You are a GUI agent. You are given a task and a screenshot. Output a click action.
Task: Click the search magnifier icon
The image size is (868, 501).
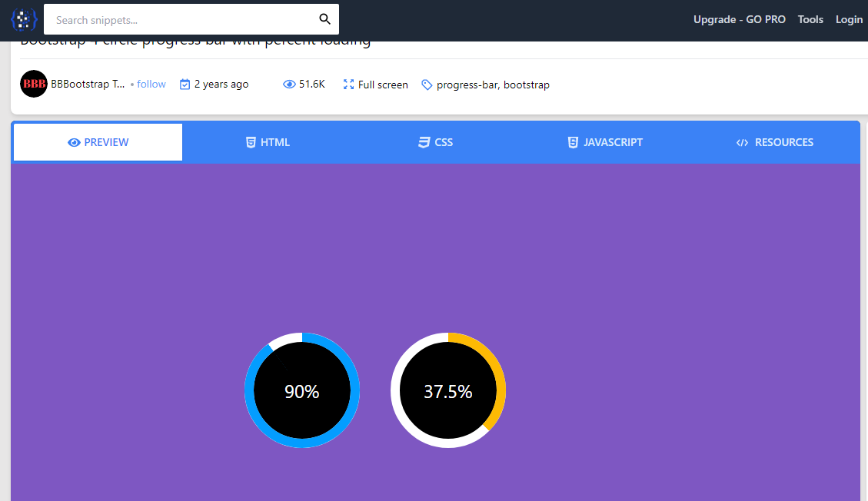click(324, 19)
